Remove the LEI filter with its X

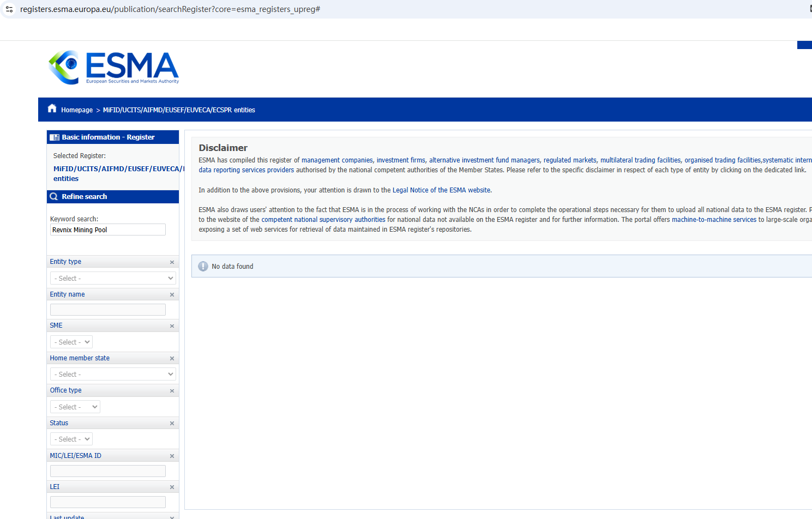(x=172, y=487)
